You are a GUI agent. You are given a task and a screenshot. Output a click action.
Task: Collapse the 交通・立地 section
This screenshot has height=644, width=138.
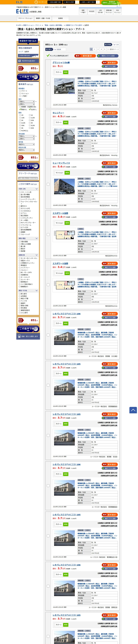pos(28,189)
